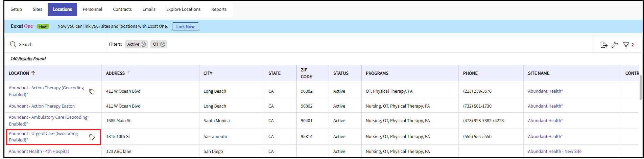Sort by the Address column arrow
The height and width of the screenshot is (159, 644).
coord(129,73)
